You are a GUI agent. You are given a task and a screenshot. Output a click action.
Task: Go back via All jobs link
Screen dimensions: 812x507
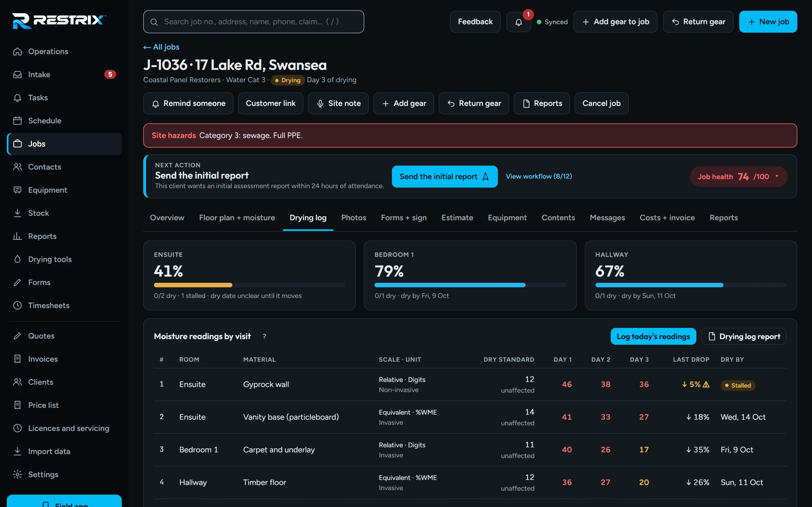[x=161, y=47]
